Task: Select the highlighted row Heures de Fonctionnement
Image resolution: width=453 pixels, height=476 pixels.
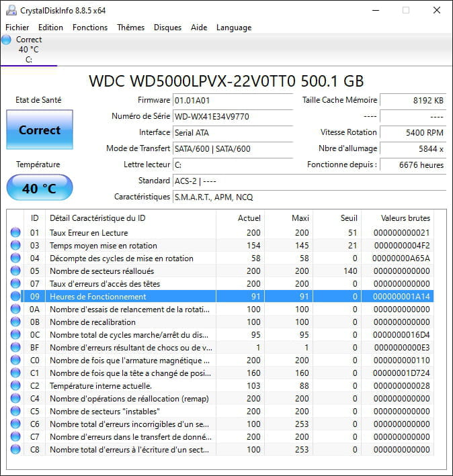Action: pyautogui.click(x=220, y=296)
